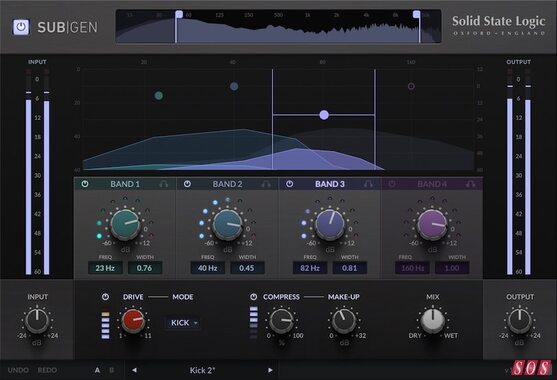The image size is (557, 380).
Task: Click the red Drive knob
Action: click(x=134, y=321)
